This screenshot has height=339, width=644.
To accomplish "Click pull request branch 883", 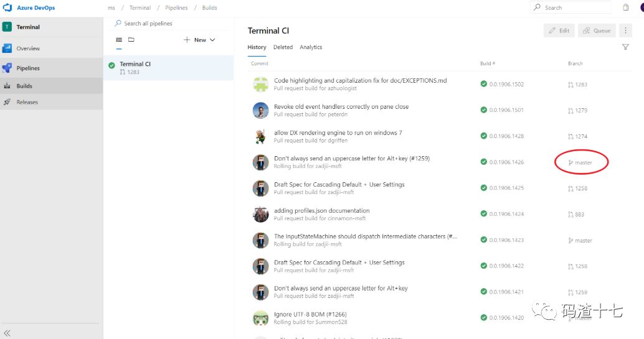I will (x=576, y=214).
